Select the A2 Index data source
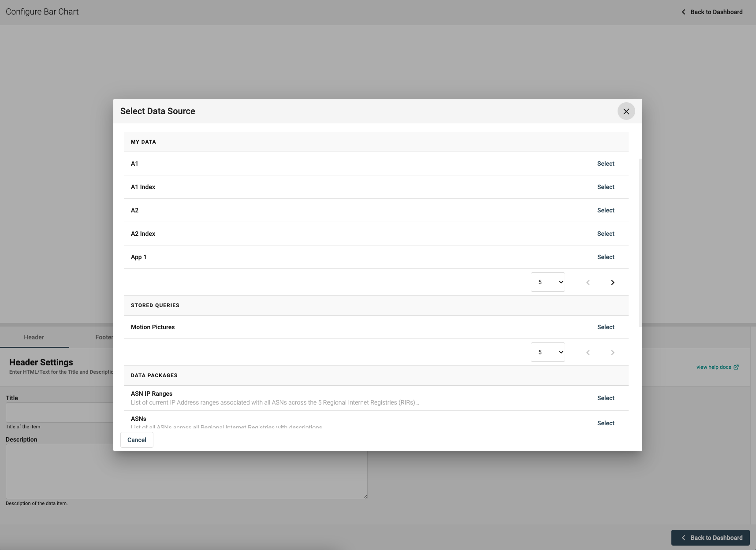Viewport: 756px width, 550px height. pyautogui.click(x=605, y=234)
